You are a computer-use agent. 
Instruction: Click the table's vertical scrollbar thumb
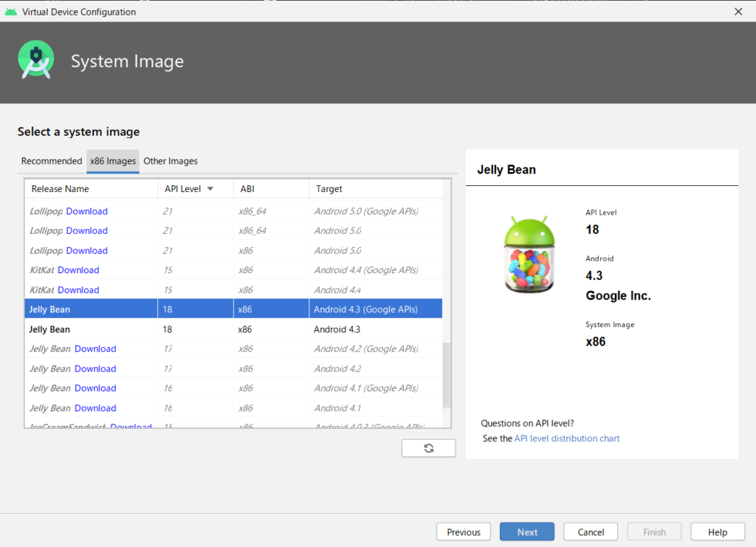pos(446,375)
